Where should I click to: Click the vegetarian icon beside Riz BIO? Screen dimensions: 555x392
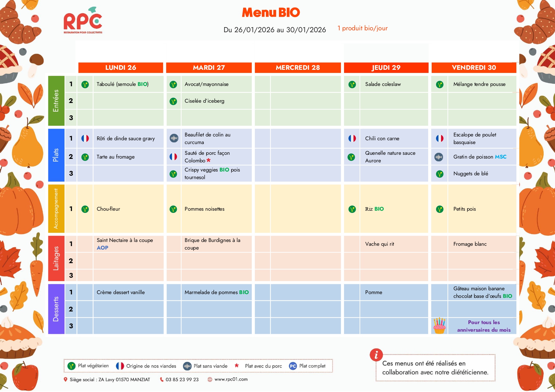pyautogui.click(x=352, y=209)
